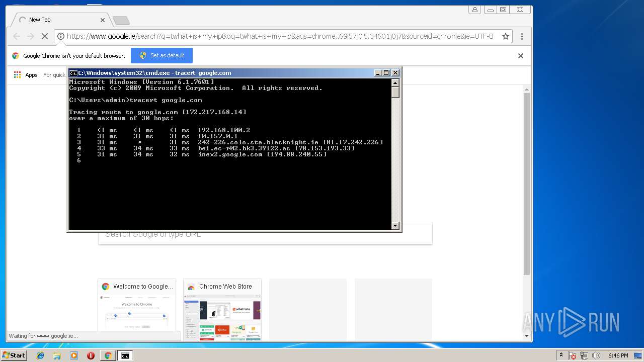Click cmd.exe title bar text
644x362 pixels.
[x=154, y=73]
